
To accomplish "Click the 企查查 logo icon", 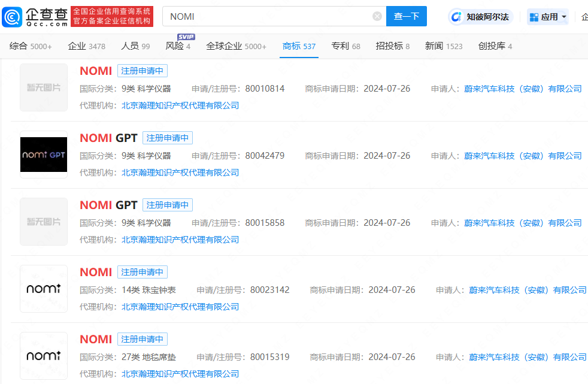I will click(12, 16).
